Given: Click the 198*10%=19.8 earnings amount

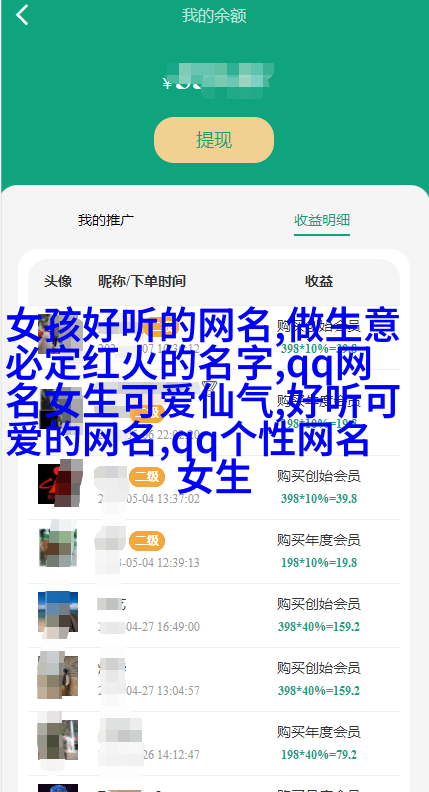Looking at the screenshot, I should click(x=319, y=563).
